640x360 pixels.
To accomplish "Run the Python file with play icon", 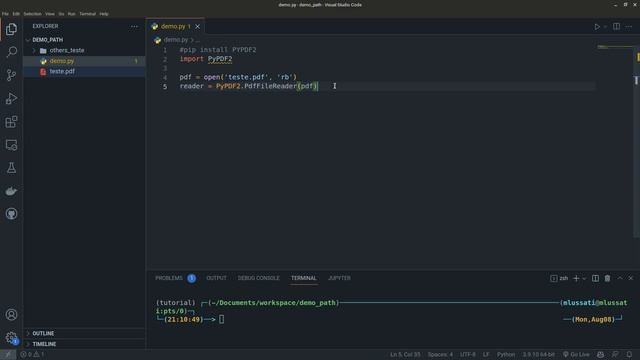I will (597, 27).
